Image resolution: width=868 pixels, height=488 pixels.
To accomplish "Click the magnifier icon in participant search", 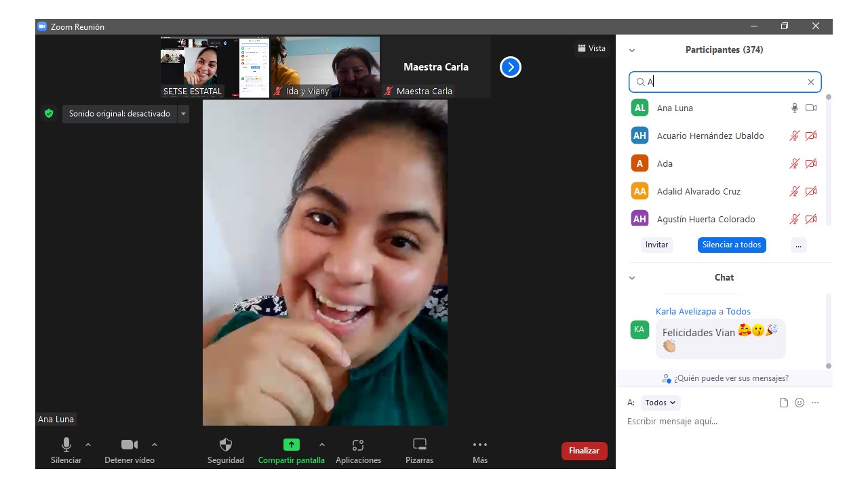I will tap(640, 82).
